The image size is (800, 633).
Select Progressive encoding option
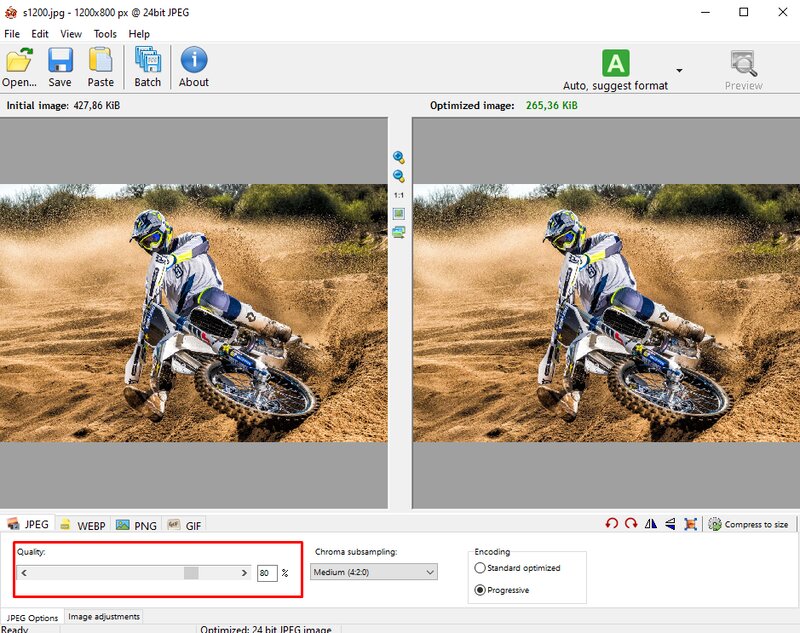tap(480, 590)
